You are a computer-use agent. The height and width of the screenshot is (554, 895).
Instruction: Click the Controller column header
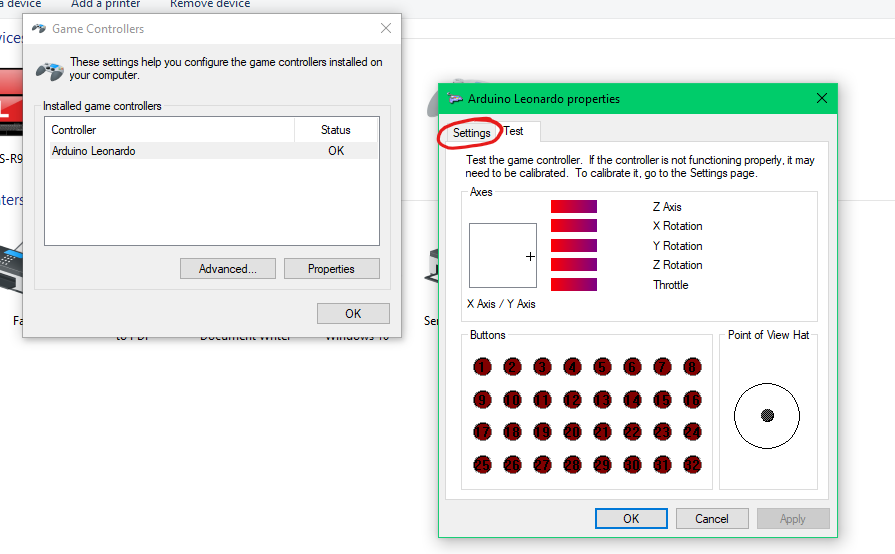[170, 130]
